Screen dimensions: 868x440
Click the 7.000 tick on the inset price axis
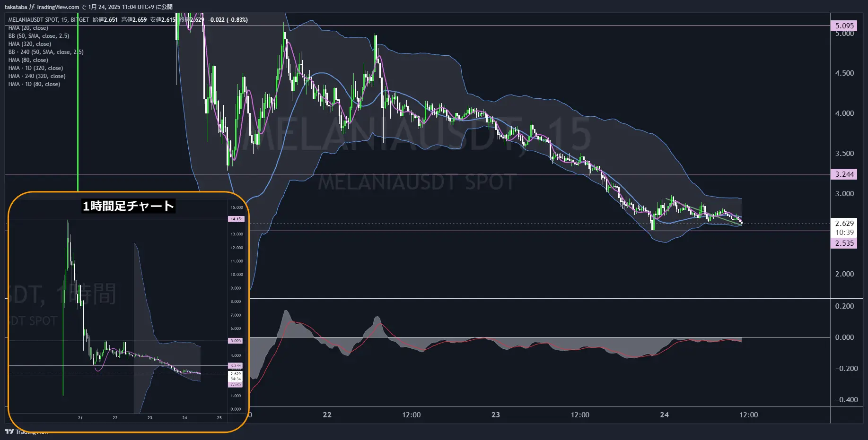[x=236, y=315]
